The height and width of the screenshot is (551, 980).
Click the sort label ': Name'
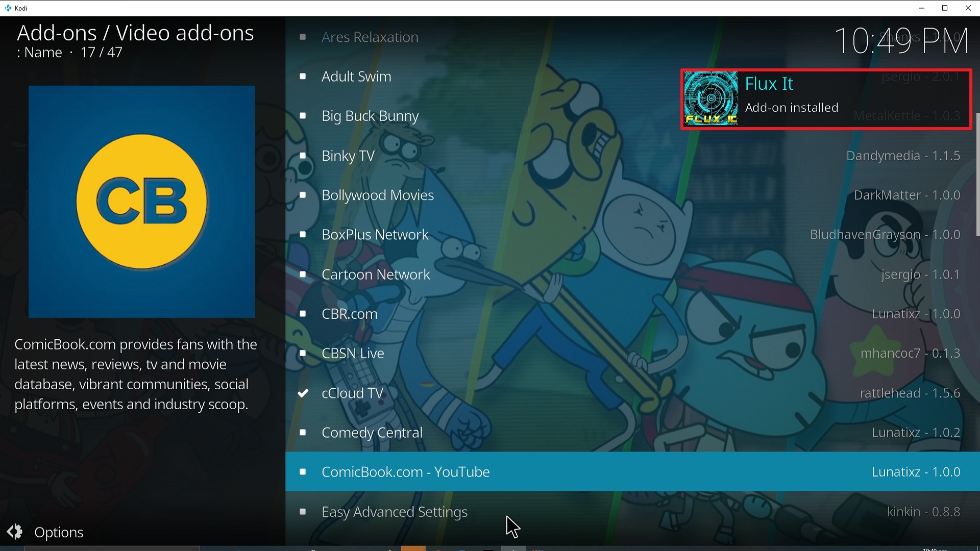point(39,53)
